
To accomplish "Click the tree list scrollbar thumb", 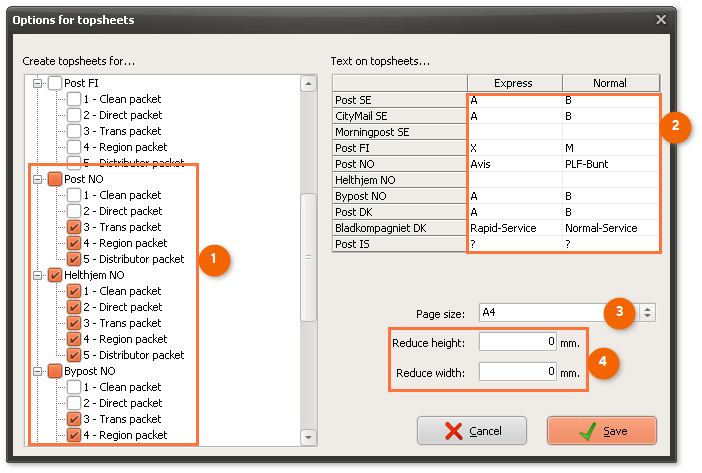I will [308, 257].
